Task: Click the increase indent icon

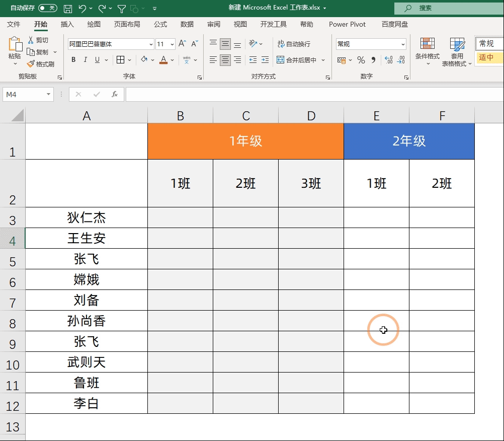Action: coord(265,60)
